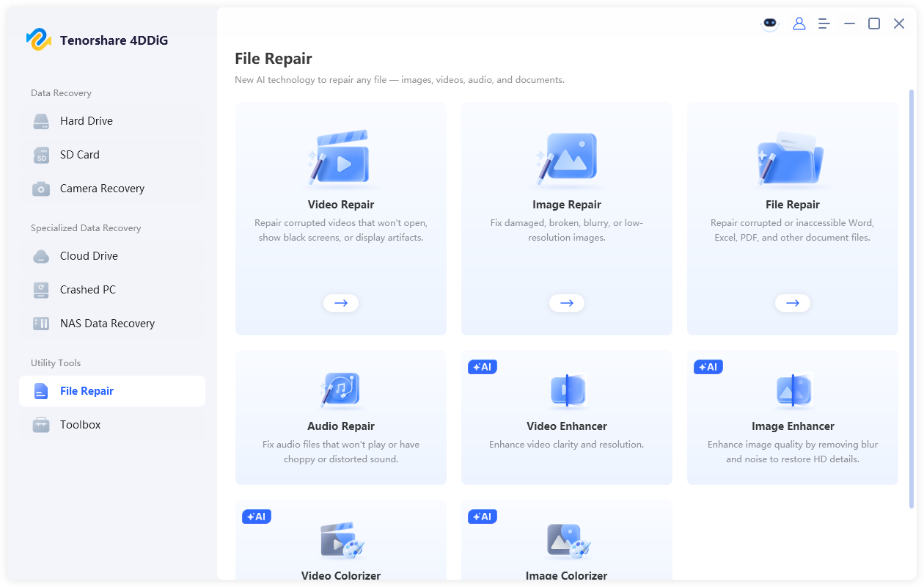Click the AI badge on Video Colorizer card
Screen dimensions: 924x587
[x=257, y=517]
